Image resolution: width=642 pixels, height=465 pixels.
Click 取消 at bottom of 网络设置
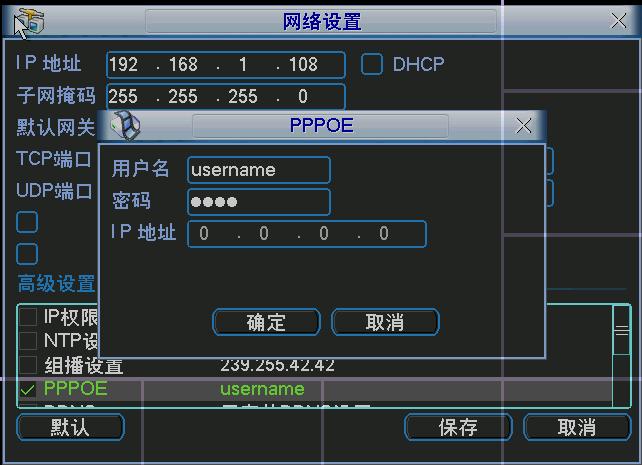(577, 427)
